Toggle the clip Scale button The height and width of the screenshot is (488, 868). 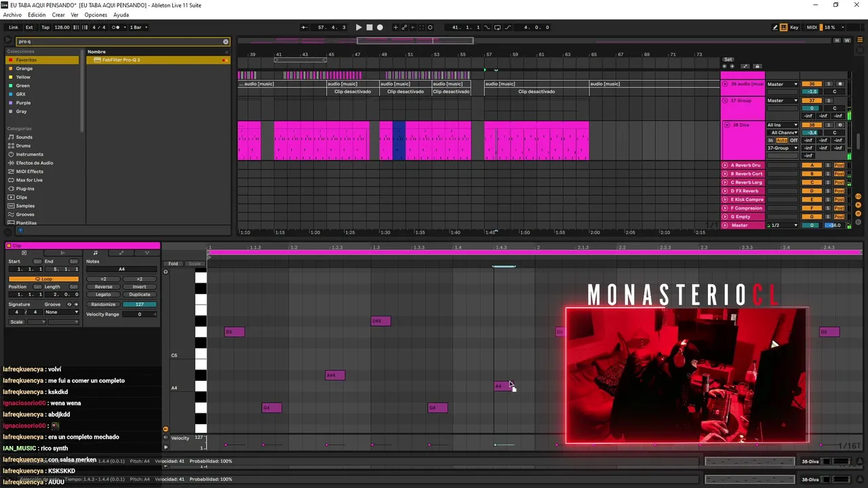click(17, 322)
